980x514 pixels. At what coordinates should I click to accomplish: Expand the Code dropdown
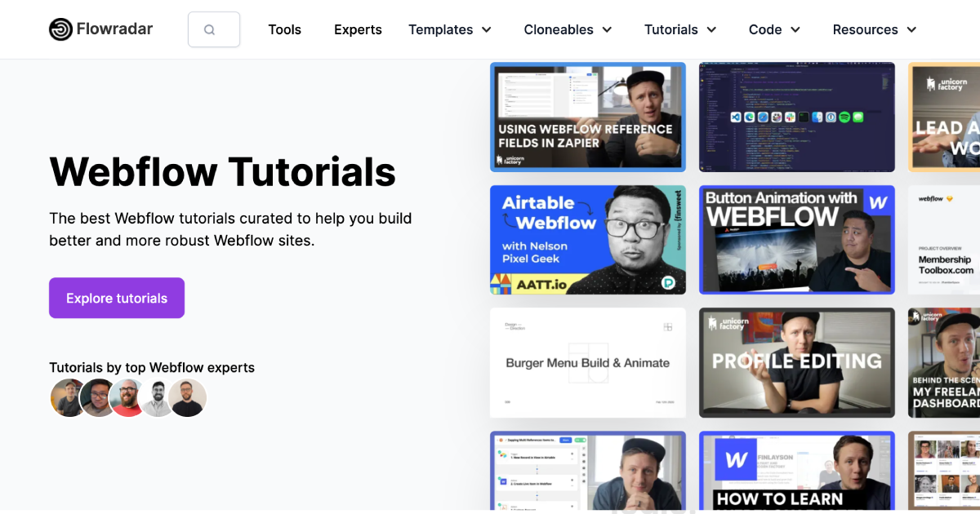click(x=773, y=29)
